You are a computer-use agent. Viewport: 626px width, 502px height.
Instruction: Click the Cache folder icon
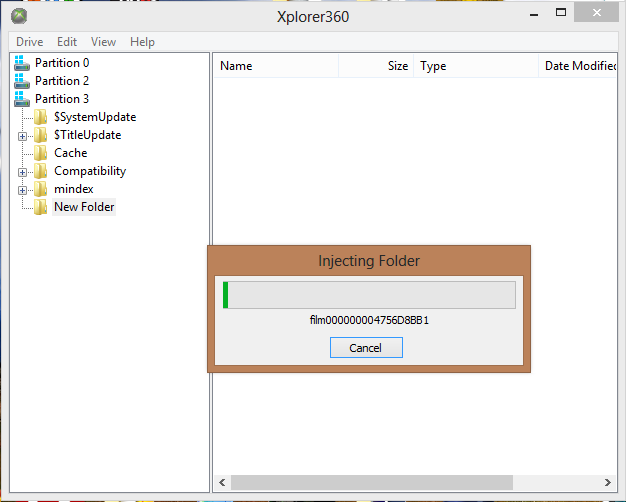point(40,153)
